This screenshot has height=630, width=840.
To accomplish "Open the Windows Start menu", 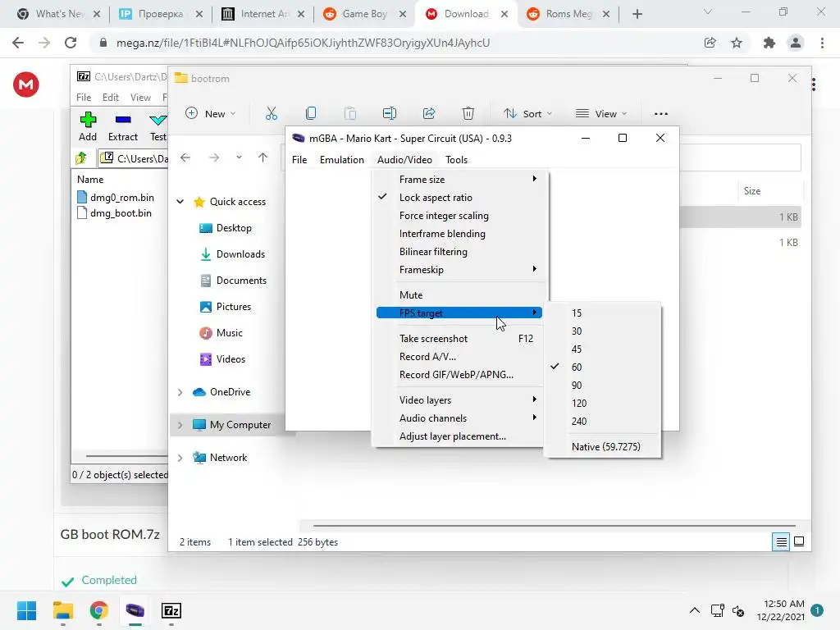I will (x=26, y=610).
